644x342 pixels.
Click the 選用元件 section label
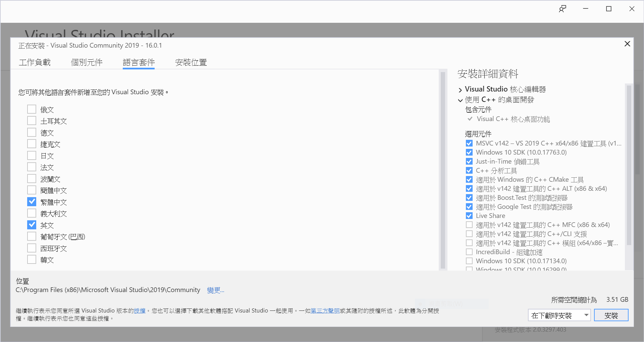coord(478,134)
